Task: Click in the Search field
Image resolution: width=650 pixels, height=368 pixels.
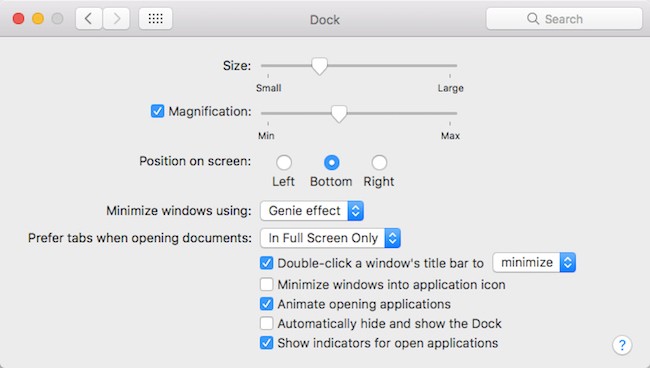Action: click(x=564, y=19)
